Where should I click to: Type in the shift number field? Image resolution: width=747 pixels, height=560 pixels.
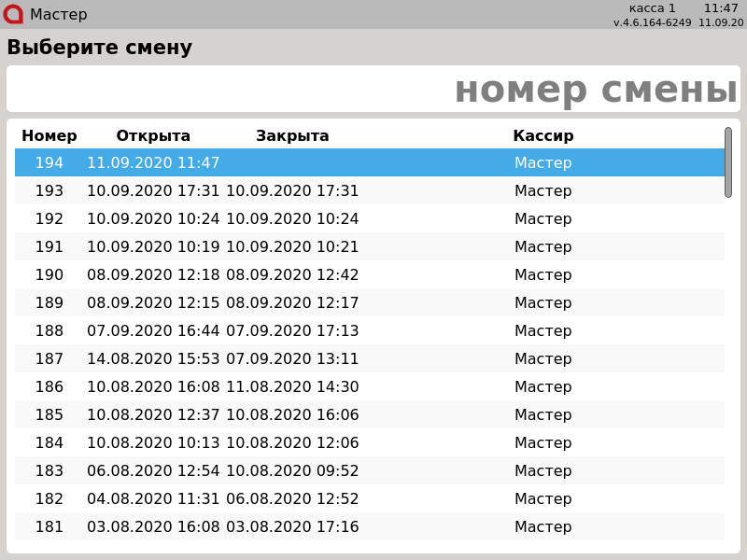click(373, 90)
